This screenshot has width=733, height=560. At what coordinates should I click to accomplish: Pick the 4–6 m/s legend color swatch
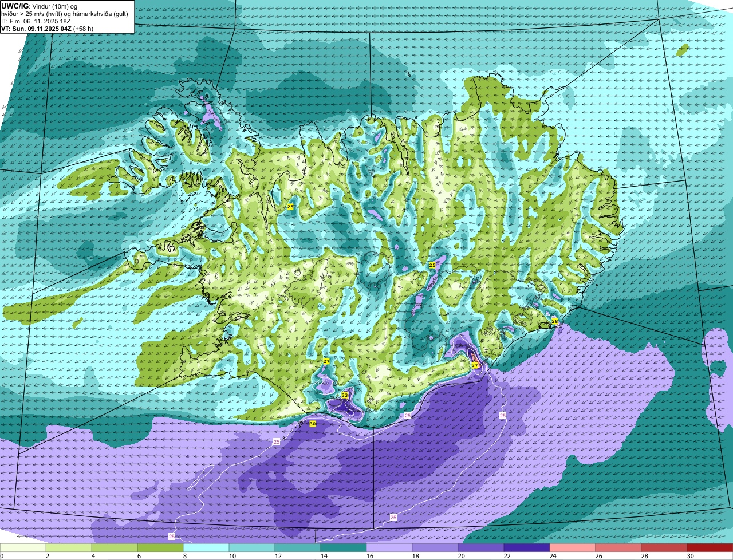pyautogui.click(x=115, y=547)
